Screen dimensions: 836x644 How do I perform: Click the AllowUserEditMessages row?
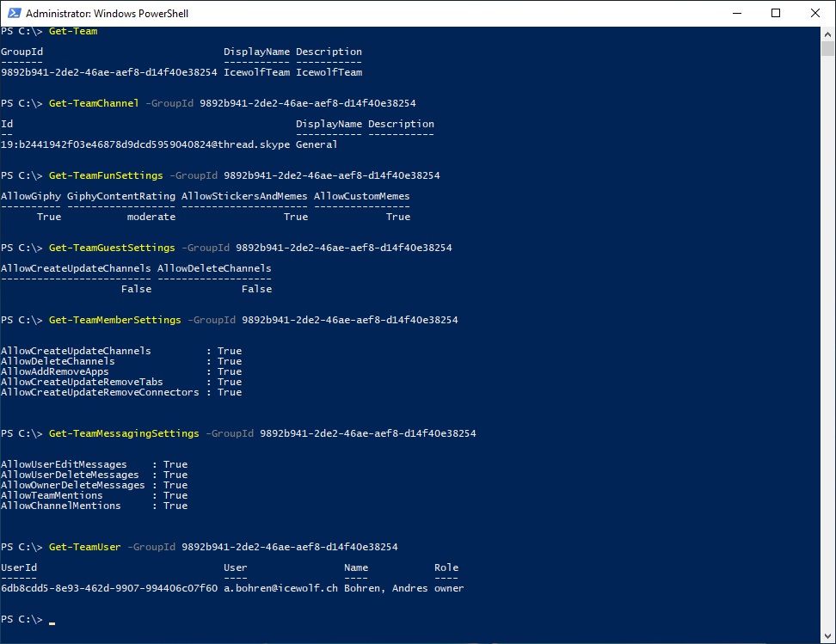click(x=95, y=464)
